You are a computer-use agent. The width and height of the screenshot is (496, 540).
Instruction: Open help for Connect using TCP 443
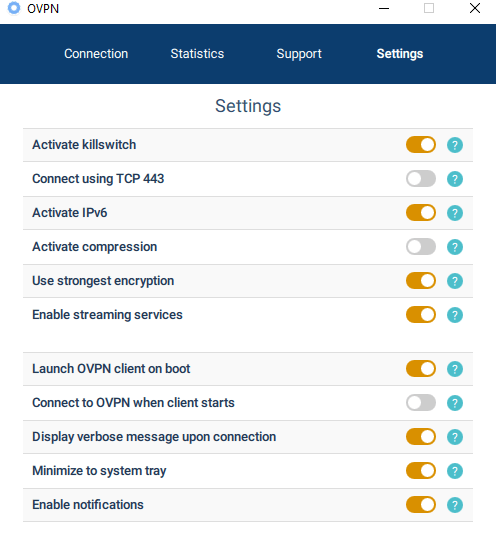(455, 179)
